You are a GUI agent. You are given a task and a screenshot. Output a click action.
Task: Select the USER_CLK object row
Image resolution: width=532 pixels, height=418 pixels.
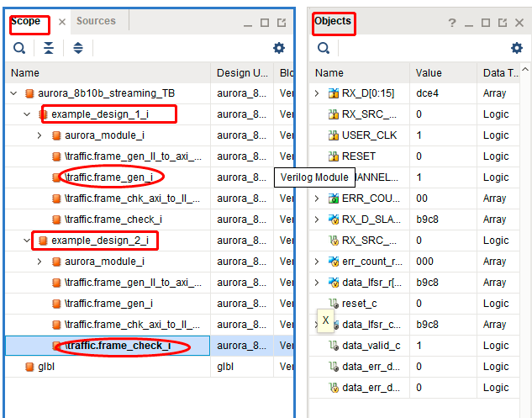pos(414,135)
